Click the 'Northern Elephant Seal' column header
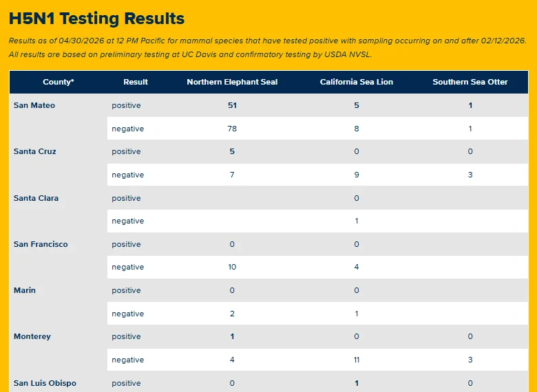 232,82
